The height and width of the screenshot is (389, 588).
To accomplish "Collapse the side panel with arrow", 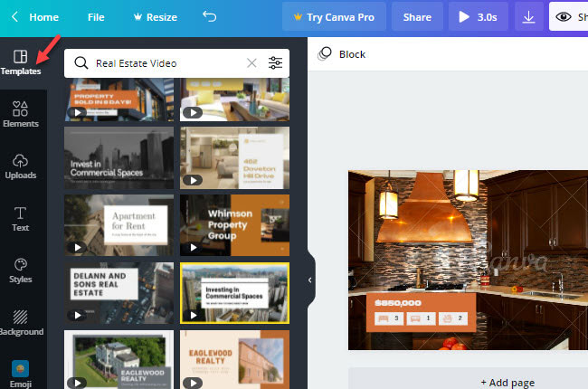I will (310, 280).
